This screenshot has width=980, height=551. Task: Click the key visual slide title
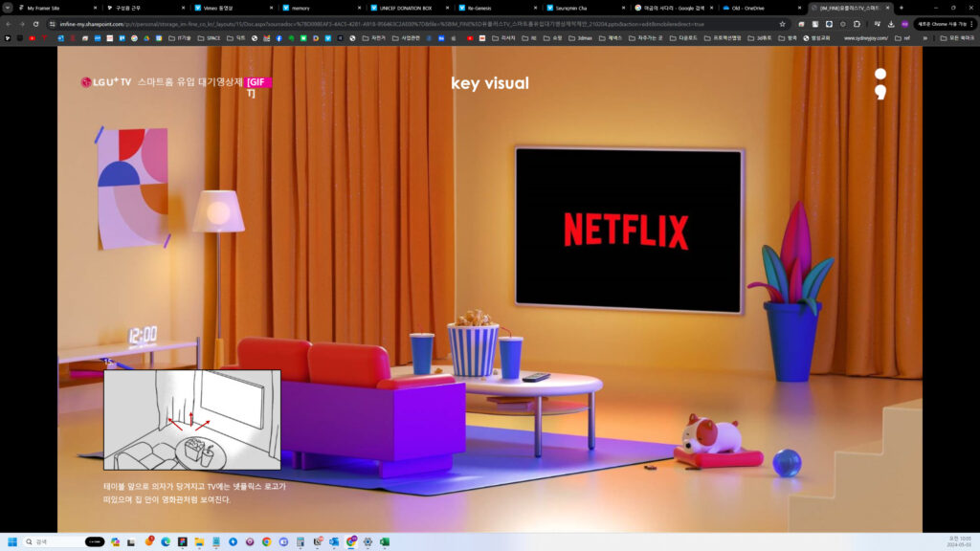[x=490, y=83]
